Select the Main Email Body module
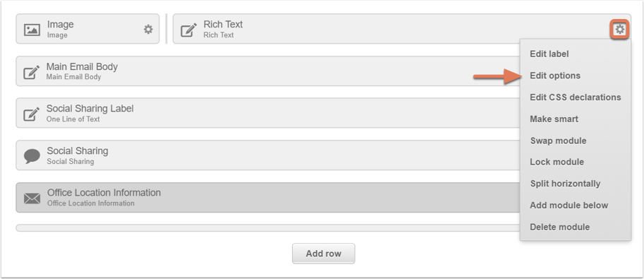The image size is (644, 279). coord(268,71)
